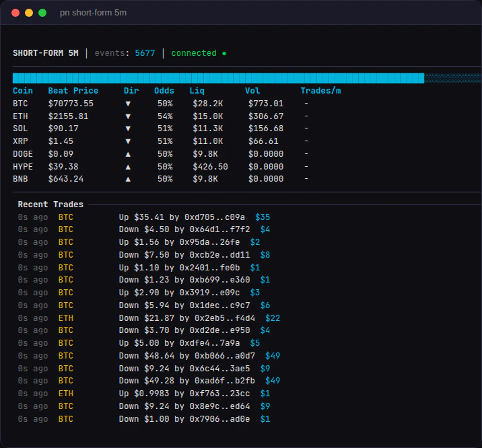
Task: Click the cyan countdown progress bar
Action: (x=218, y=78)
